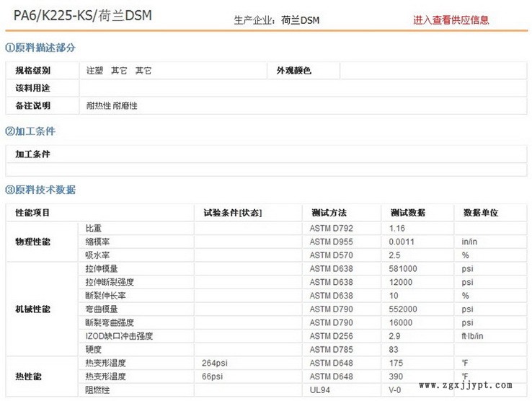The width and height of the screenshot is (532, 401).
Task: Select the 拉伸模量 property row label
Action: click(x=102, y=268)
